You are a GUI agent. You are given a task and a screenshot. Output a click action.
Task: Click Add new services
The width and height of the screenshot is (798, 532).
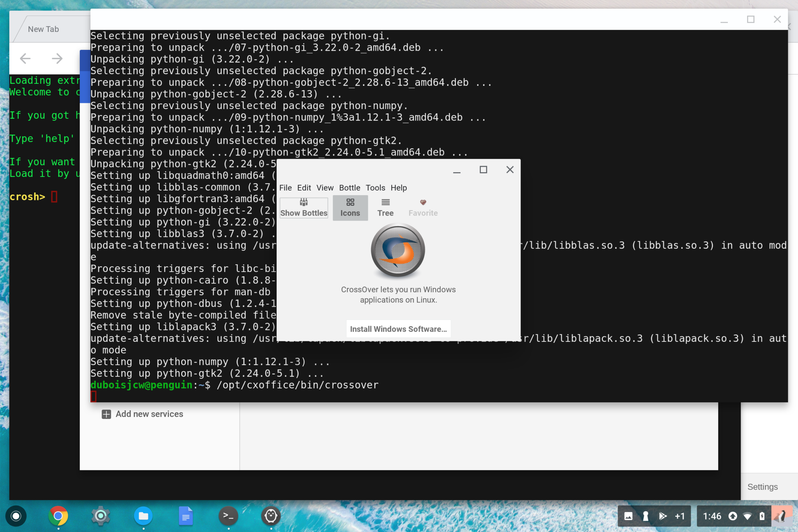tap(149, 414)
